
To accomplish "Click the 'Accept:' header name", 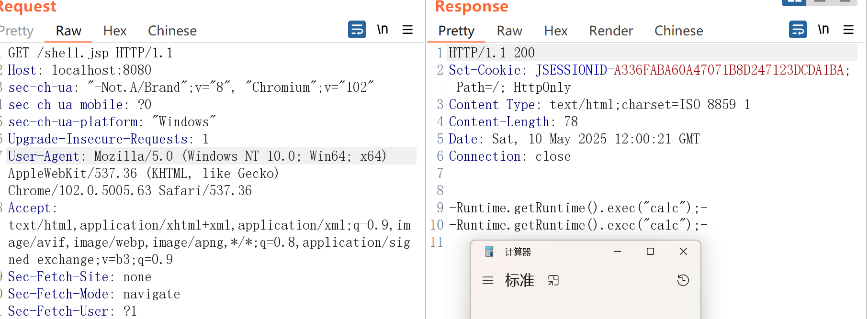I will pyautogui.click(x=33, y=208).
